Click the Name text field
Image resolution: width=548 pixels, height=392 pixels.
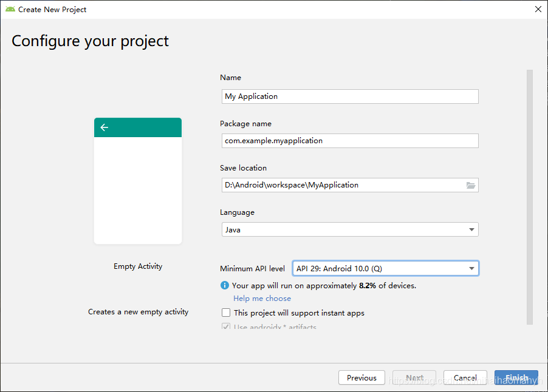[x=349, y=96]
